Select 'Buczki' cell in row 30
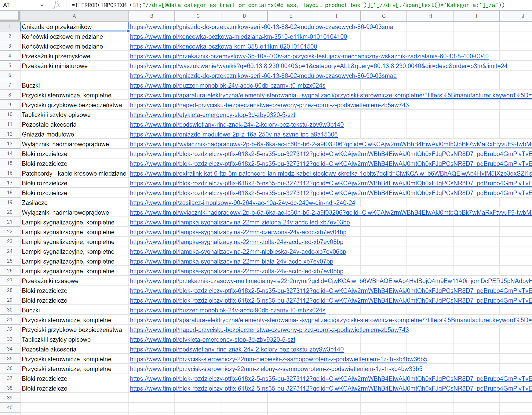Screen dimensions: 532x415 click(74, 310)
